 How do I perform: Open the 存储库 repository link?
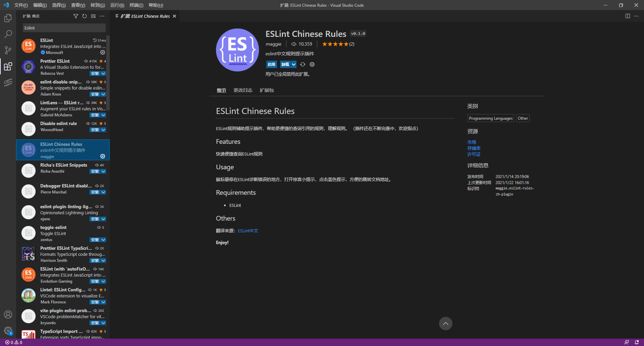click(474, 148)
